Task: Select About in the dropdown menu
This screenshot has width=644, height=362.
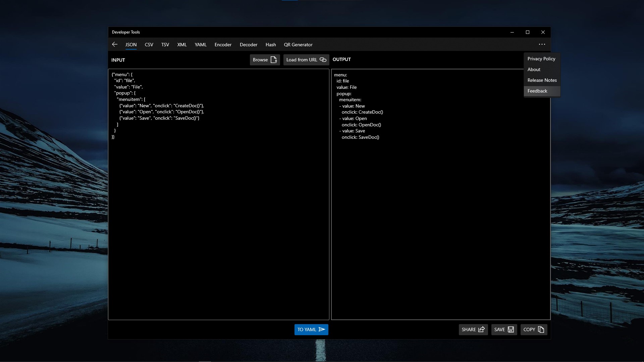Action: 534,69
